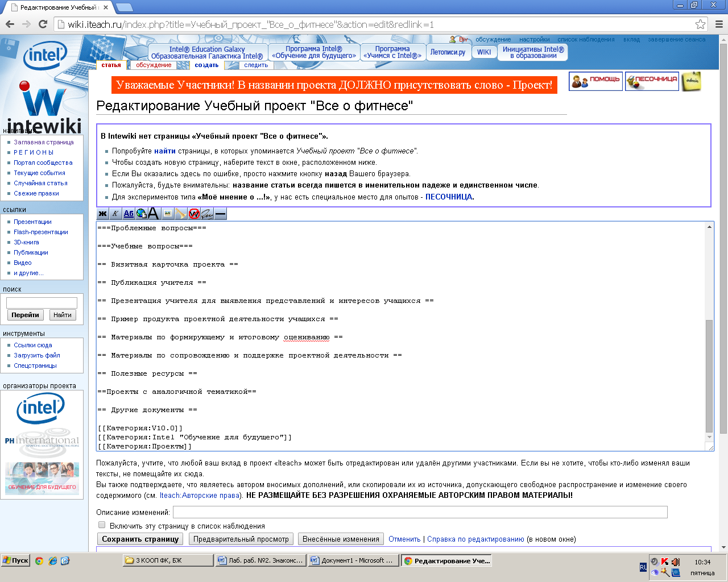
Task: Select the следить tab
Action: pos(256,65)
